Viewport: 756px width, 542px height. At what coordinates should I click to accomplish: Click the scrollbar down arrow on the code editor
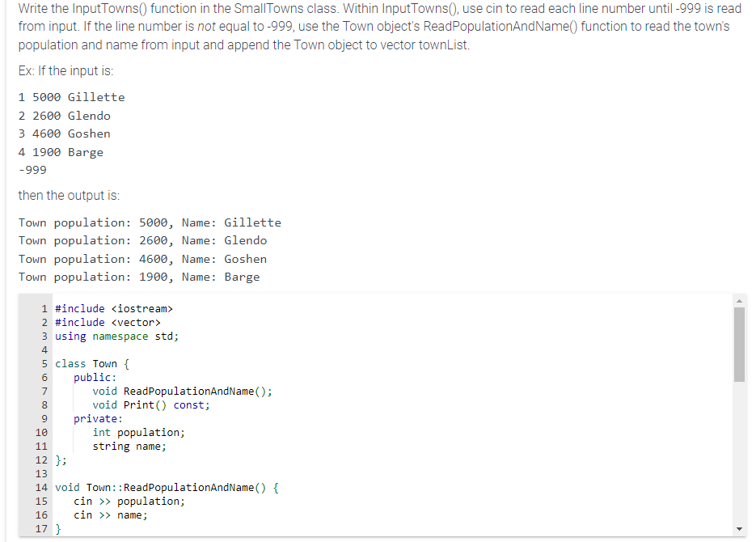coord(738,527)
